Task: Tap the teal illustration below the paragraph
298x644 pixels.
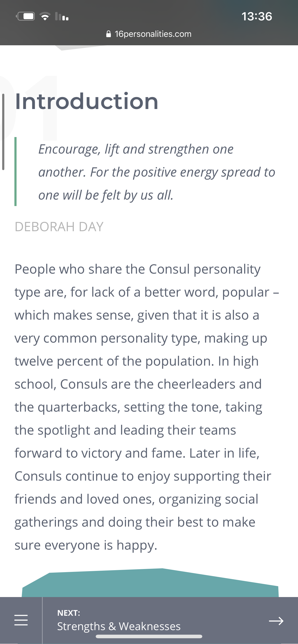Action: pyautogui.click(x=150, y=583)
